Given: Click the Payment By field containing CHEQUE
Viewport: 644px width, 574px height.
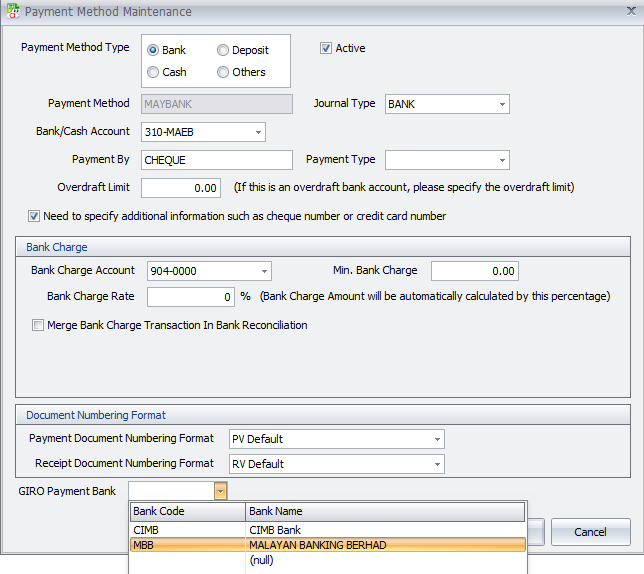Looking at the screenshot, I should [x=217, y=160].
